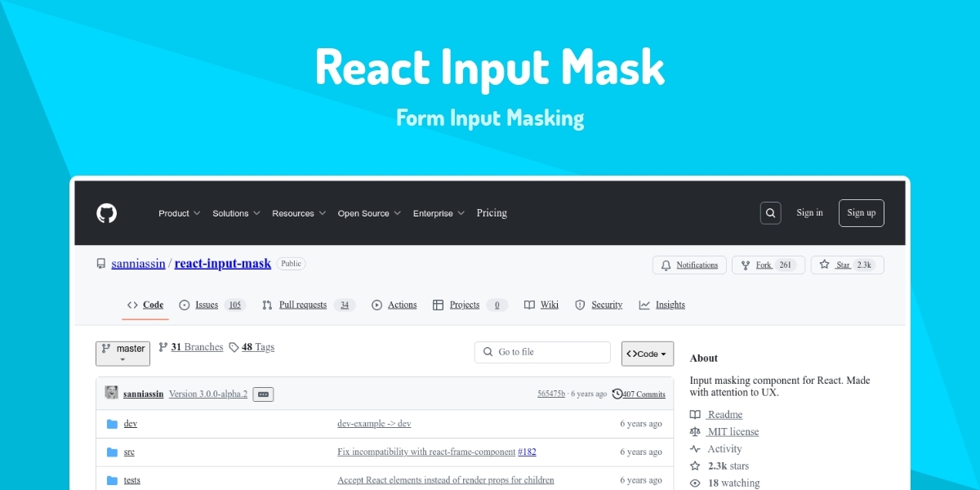Click the GitHub Octocat logo
The height and width of the screenshot is (490, 980).
click(x=107, y=213)
